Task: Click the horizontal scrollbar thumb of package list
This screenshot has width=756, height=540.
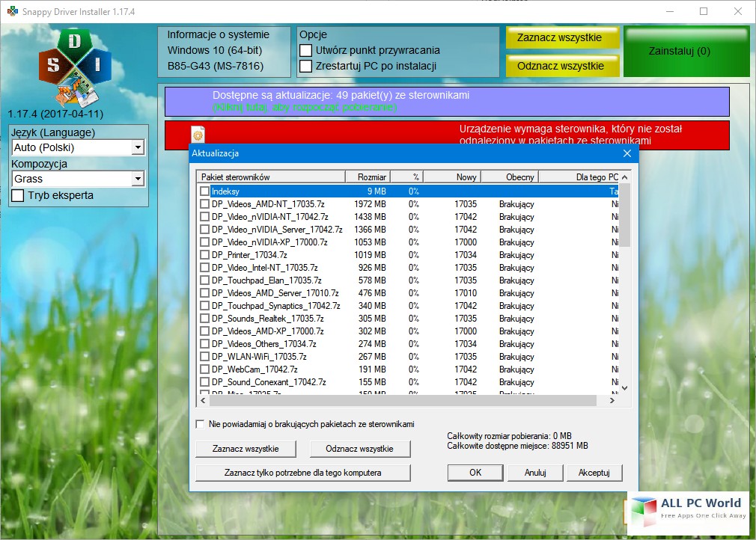Action: (x=403, y=400)
